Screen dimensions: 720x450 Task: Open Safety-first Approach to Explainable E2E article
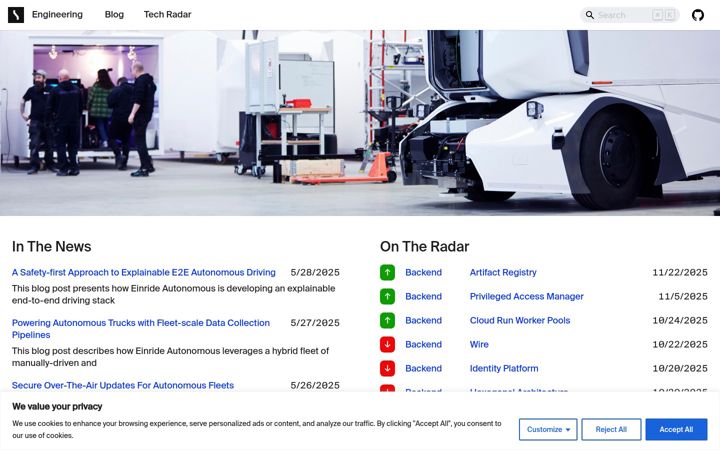coord(144,272)
